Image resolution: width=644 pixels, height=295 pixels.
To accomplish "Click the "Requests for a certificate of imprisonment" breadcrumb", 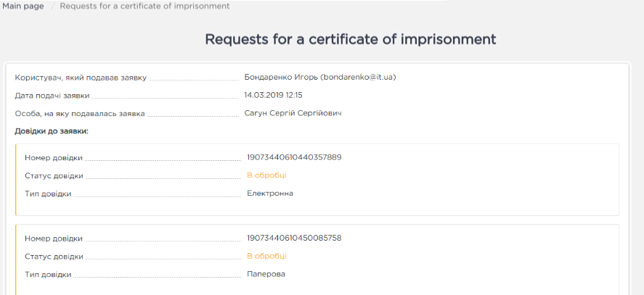I will [x=144, y=6].
